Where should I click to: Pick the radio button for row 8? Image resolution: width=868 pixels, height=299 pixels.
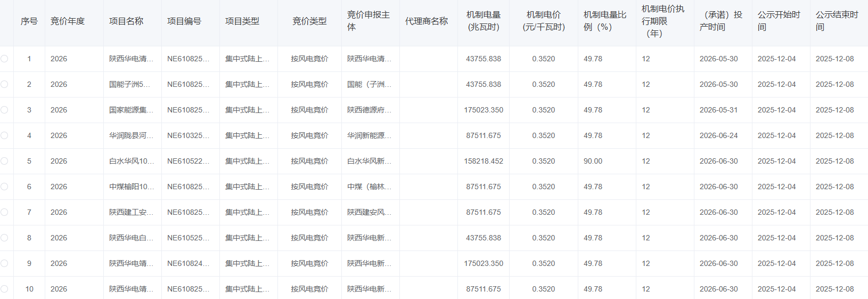click(x=4, y=238)
